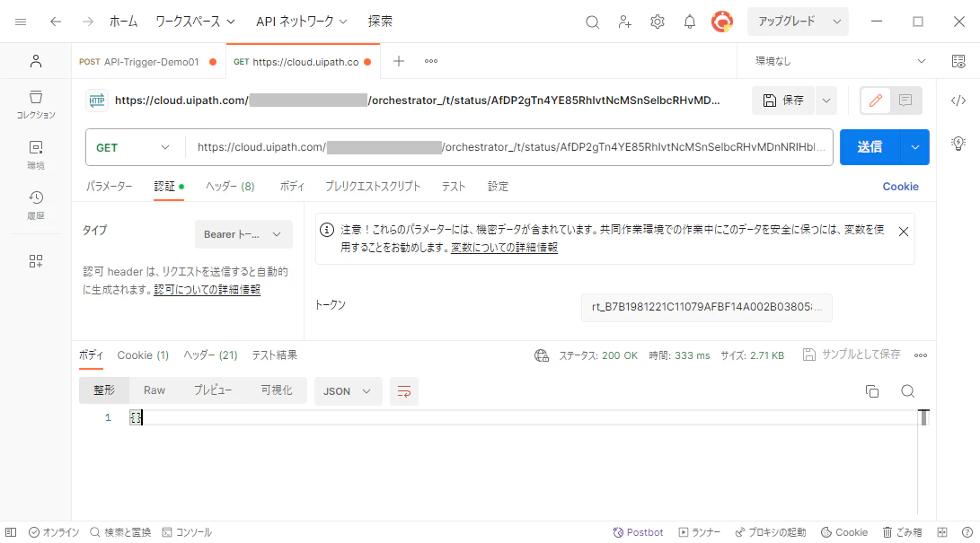The height and width of the screenshot is (543, 980).
Task: Open the profile icon in sidebar
Action: [x=36, y=60]
